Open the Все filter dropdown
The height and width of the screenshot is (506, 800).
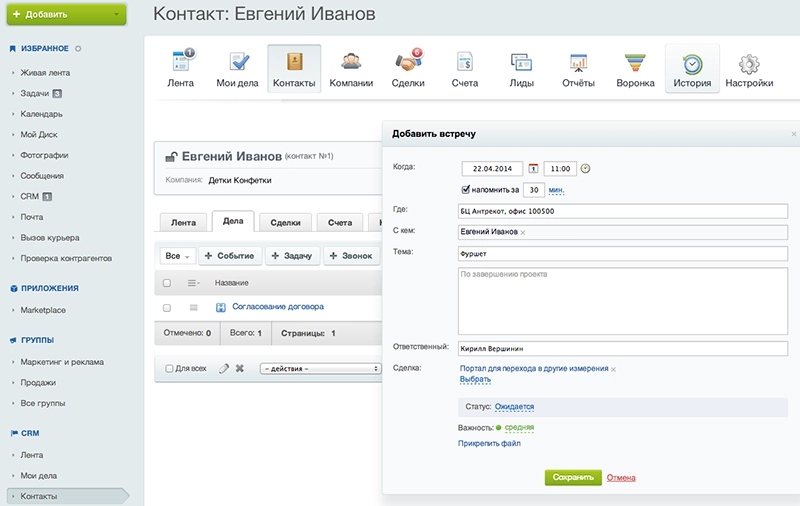point(177,256)
